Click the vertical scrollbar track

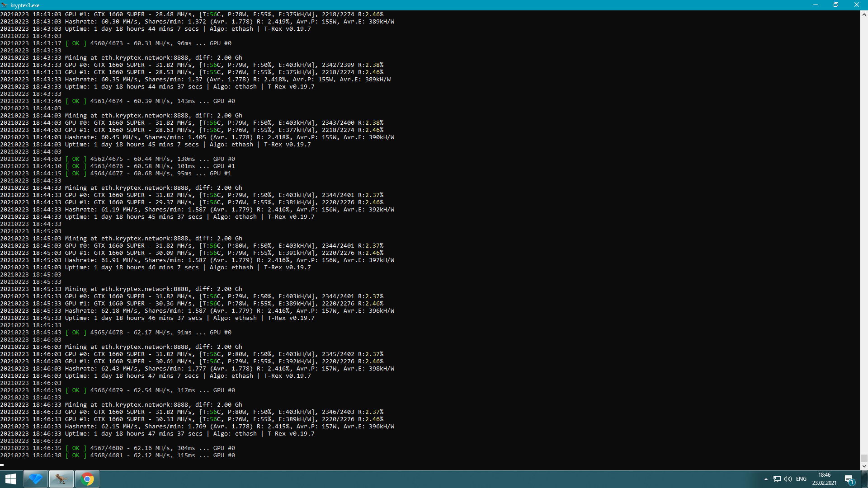(864, 226)
